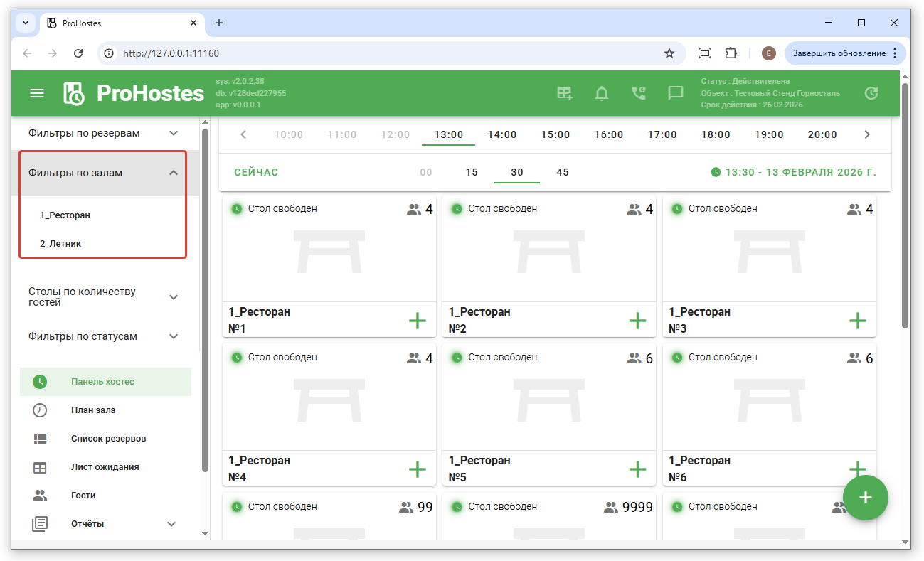Select the 2_Летник hall filter
This screenshot has width=924, height=561.
pyautogui.click(x=60, y=243)
